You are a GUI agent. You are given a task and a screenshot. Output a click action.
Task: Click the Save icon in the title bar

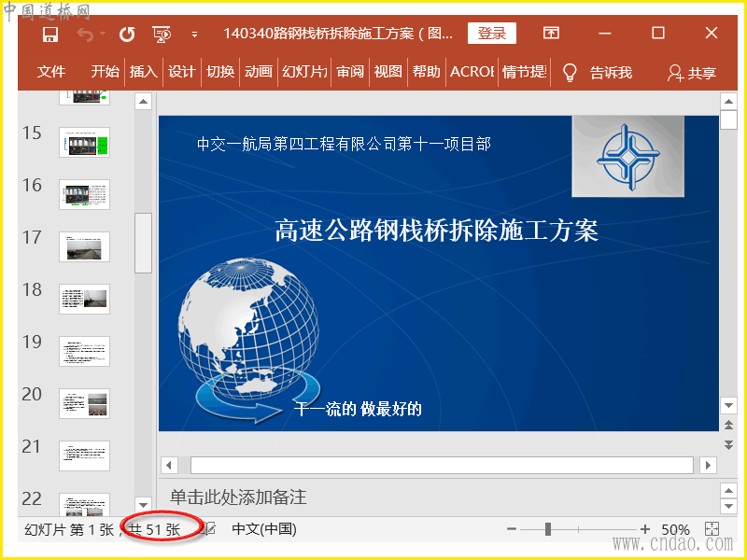[50, 35]
